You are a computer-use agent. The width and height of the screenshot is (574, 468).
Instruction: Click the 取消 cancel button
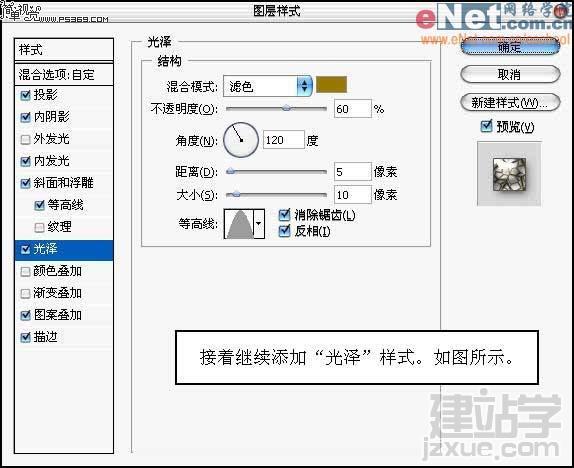pyautogui.click(x=510, y=75)
